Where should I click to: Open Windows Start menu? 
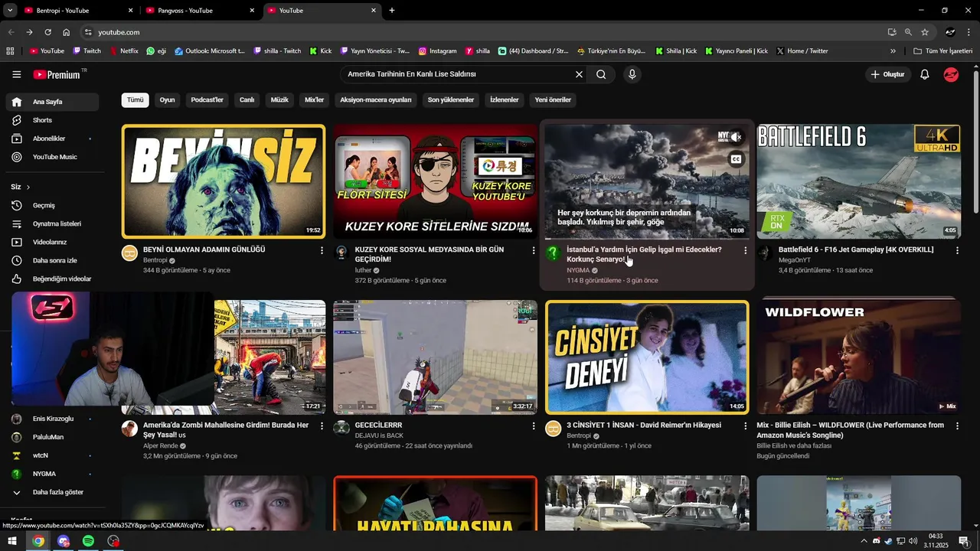point(12,541)
